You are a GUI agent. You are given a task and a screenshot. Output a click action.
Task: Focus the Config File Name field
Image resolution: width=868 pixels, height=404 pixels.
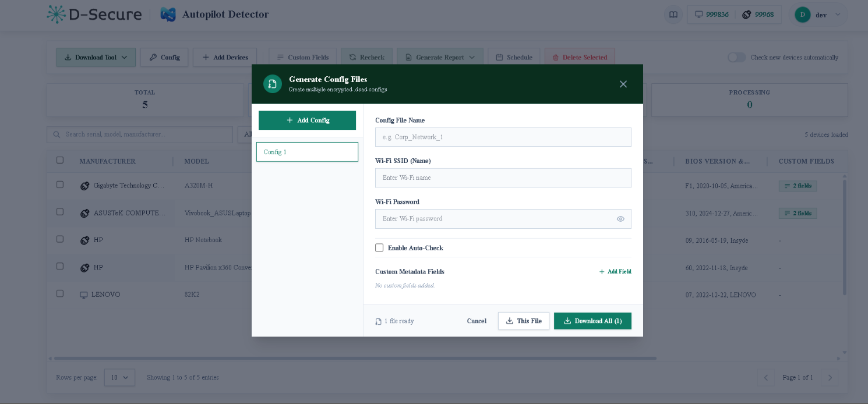point(503,137)
